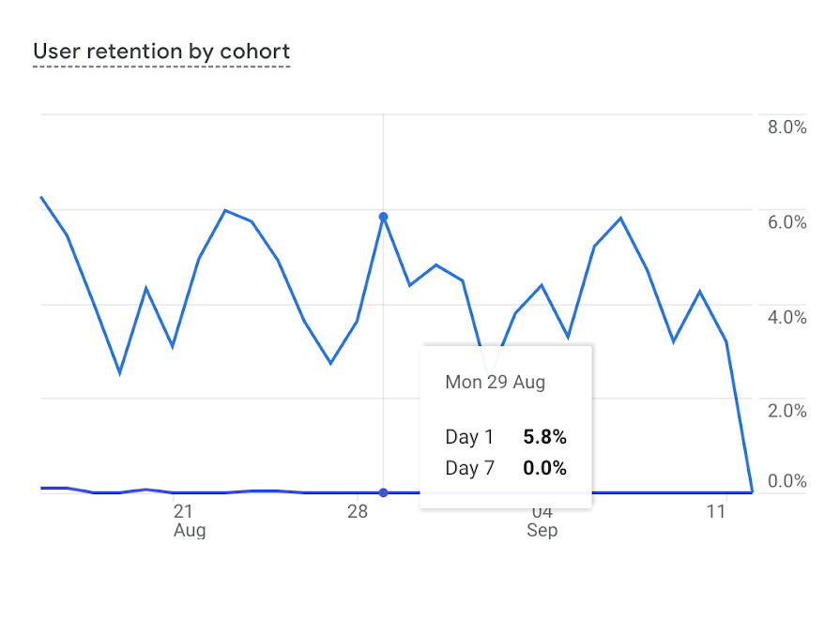Click the 8.0% y-axis label
Screen dimensions: 840x619
[x=787, y=128]
